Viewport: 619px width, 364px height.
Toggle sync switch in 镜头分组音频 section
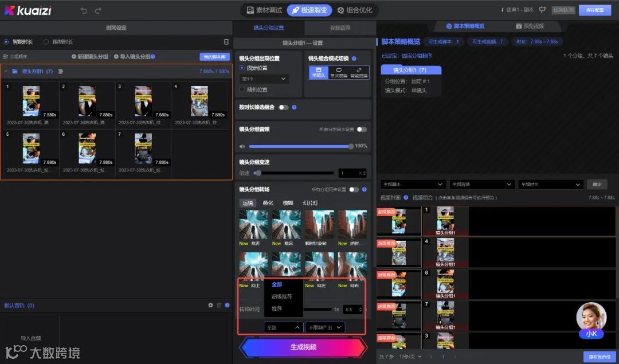[x=362, y=129]
